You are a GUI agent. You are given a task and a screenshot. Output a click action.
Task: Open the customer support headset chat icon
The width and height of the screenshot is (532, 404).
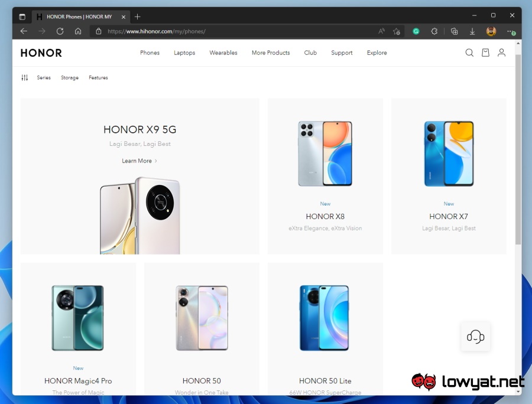tap(475, 337)
